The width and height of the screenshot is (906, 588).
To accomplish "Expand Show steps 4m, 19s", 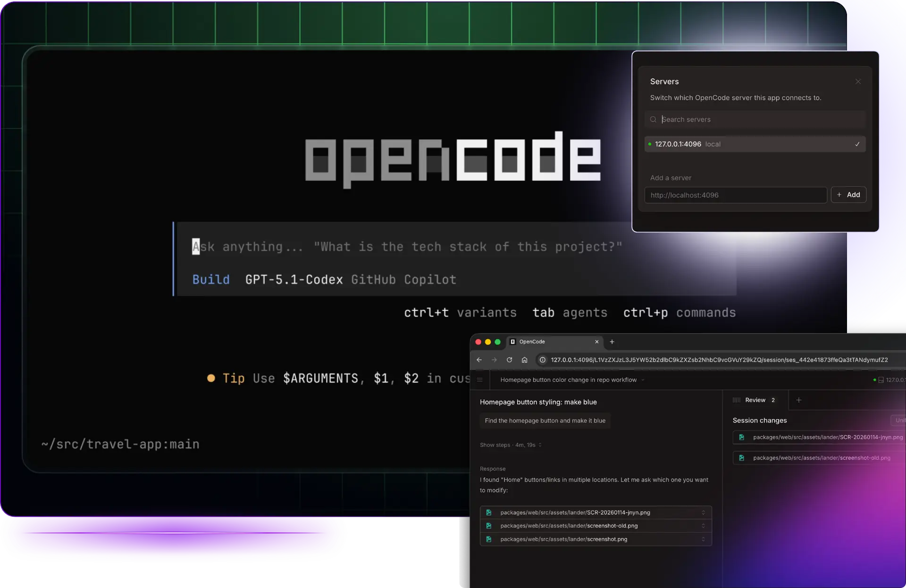I will coord(511,445).
